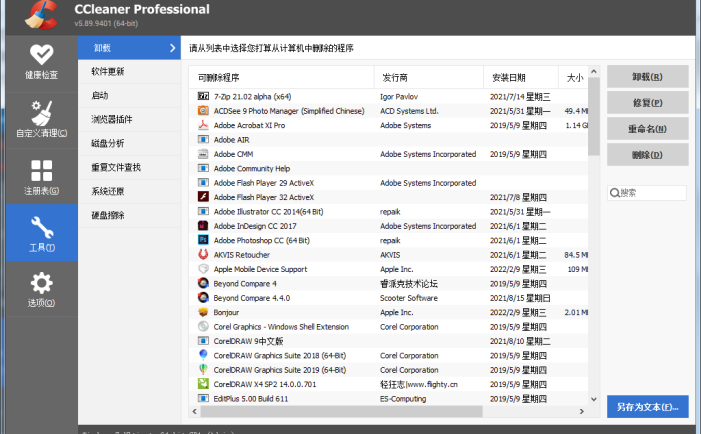Select the Adobe Flash Player 29 ActiveX row

[388, 183]
